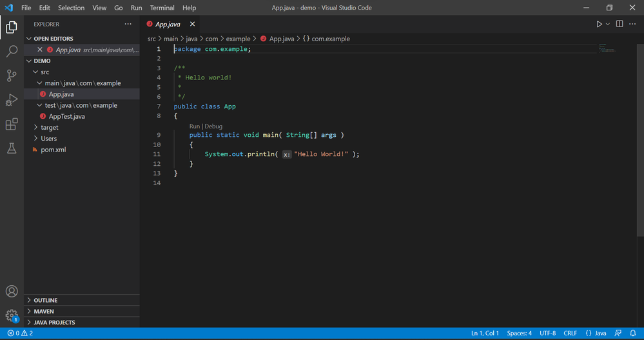Click the com breadcrumb segment
This screenshot has width=644, height=340.
[212, 39]
